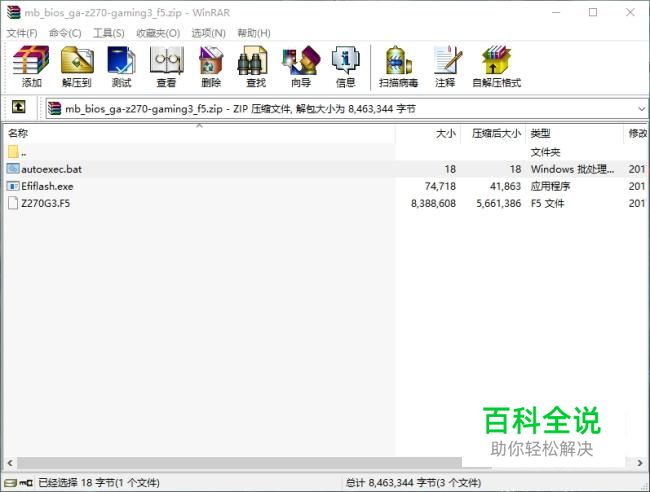Viewport: 650px width, 492px height.
Task: Open the 文件(F) menu
Action: click(22, 33)
